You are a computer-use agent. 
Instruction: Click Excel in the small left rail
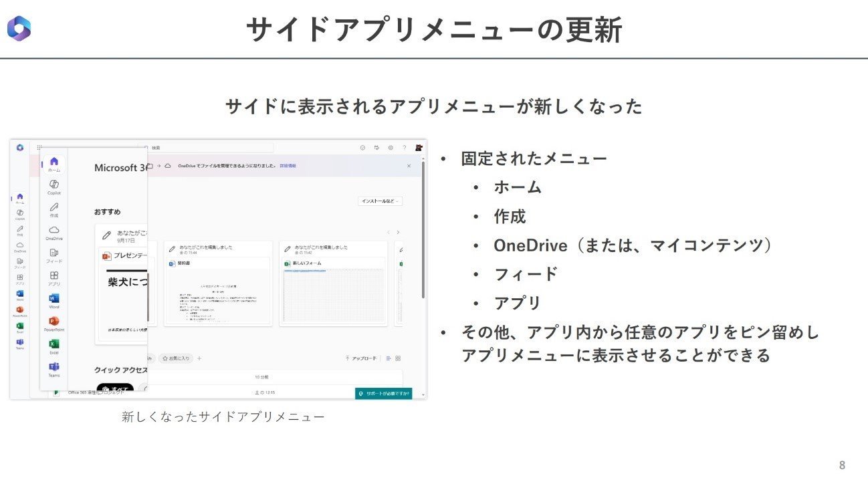click(20, 328)
